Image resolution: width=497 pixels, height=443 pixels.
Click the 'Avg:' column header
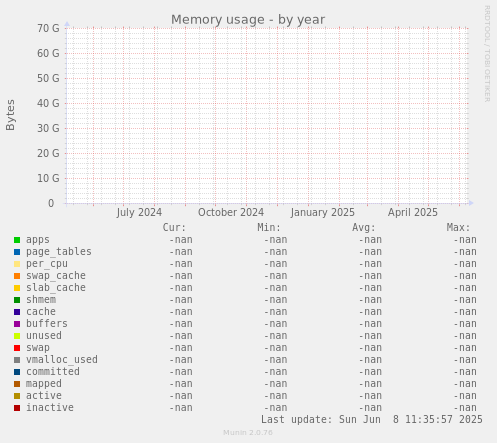coord(364,228)
